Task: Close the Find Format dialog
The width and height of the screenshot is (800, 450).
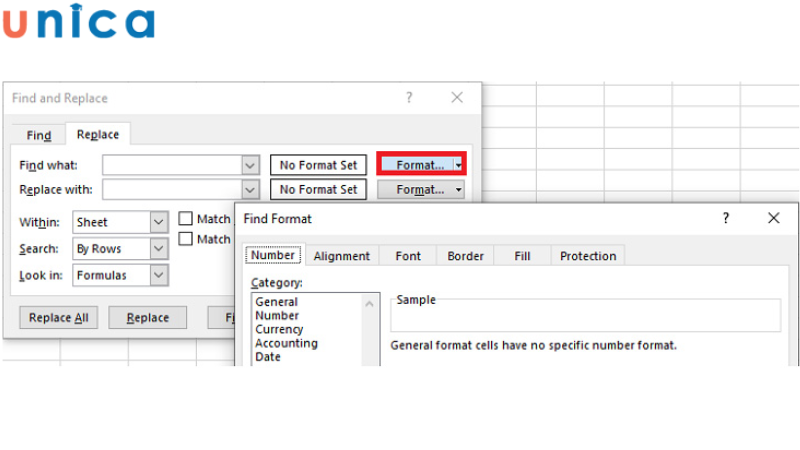Action: [x=773, y=218]
